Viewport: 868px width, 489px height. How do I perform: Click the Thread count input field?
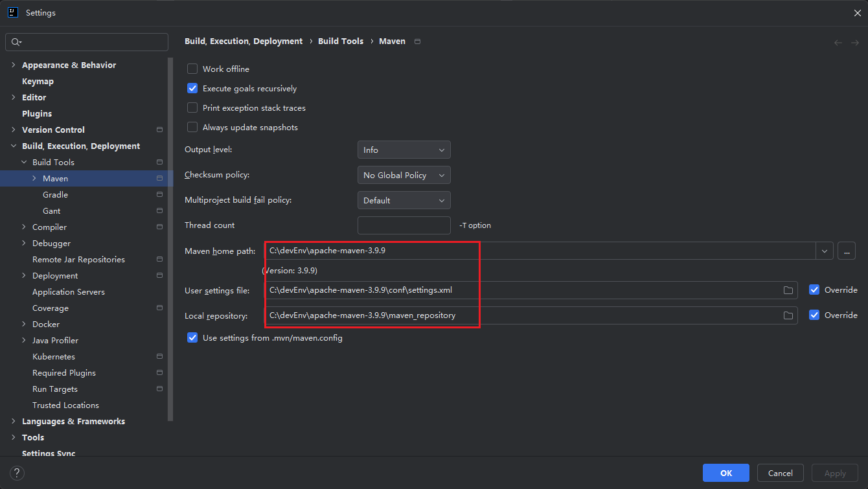tap(404, 225)
